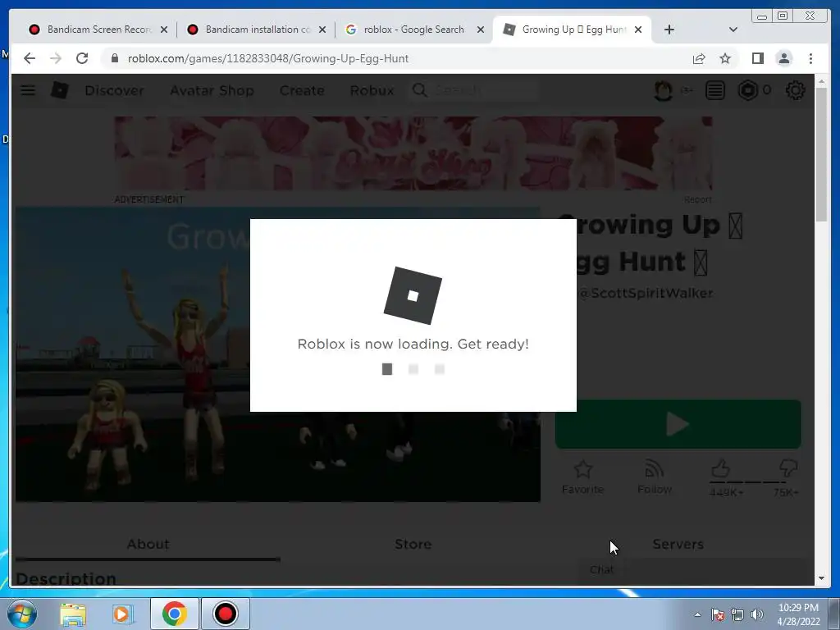Open Windows Media Player from taskbar
The width and height of the screenshot is (840, 630).
[x=122, y=614]
